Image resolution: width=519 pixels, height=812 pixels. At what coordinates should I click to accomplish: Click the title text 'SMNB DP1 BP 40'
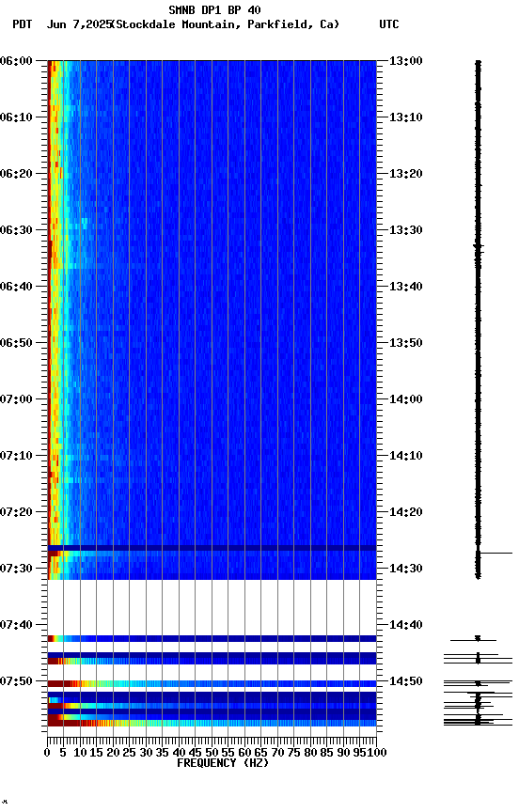(x=214, y=9)
